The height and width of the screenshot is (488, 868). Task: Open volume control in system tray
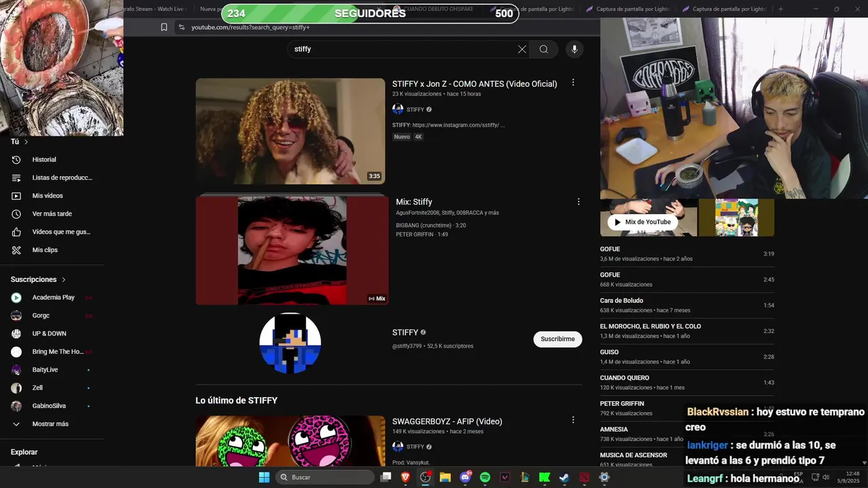[825, 477]
